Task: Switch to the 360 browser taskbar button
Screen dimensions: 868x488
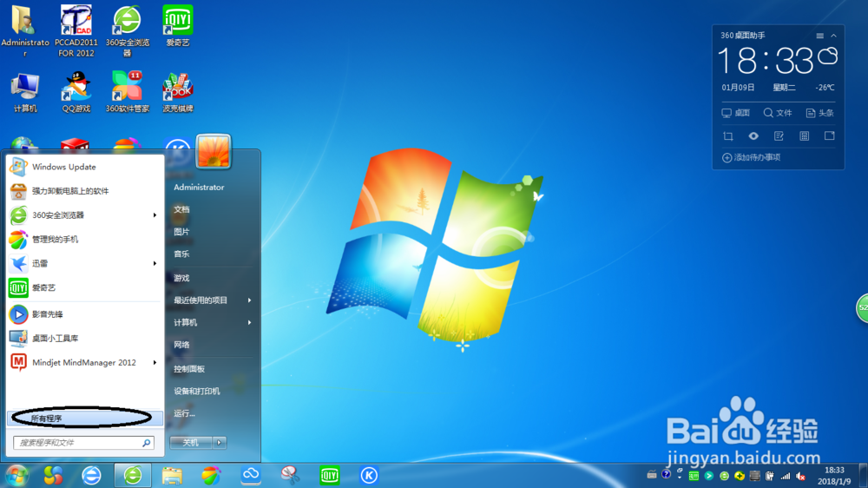Action: (x=133, y=476)
